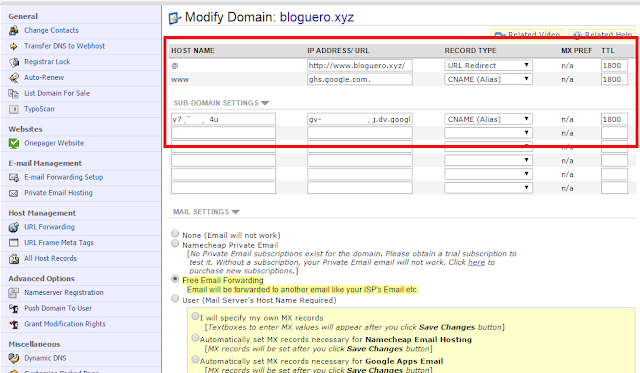Image resolution: width=640 pixels, height=373 pixels.
Task: Click the Modify Domain pencil icon
Action: tap(175, 18)
